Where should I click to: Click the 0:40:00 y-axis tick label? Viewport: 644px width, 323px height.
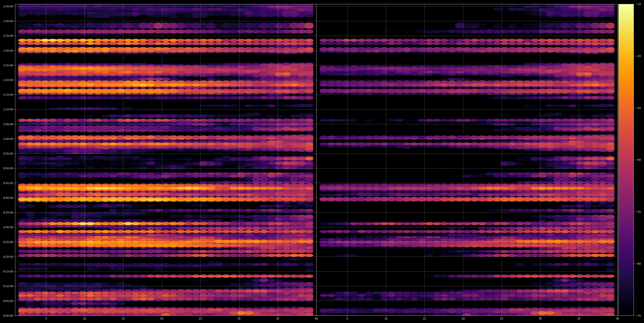pos(8,198)
